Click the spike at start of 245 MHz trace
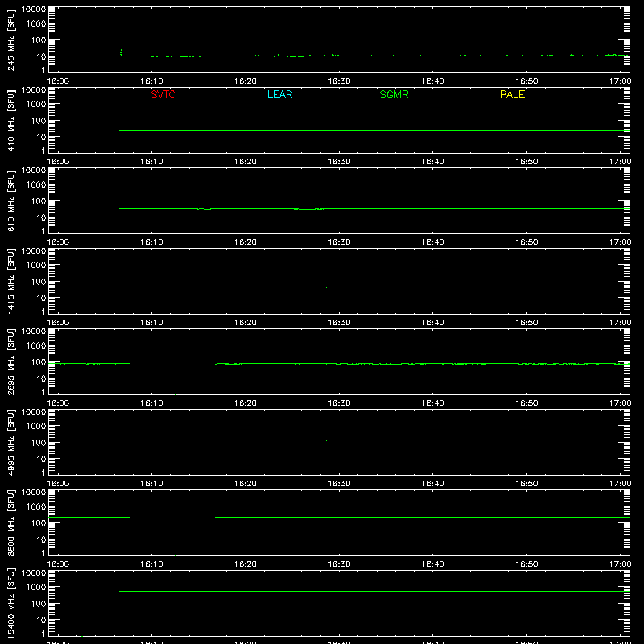 pyautogui.click(x=121, y=52)
